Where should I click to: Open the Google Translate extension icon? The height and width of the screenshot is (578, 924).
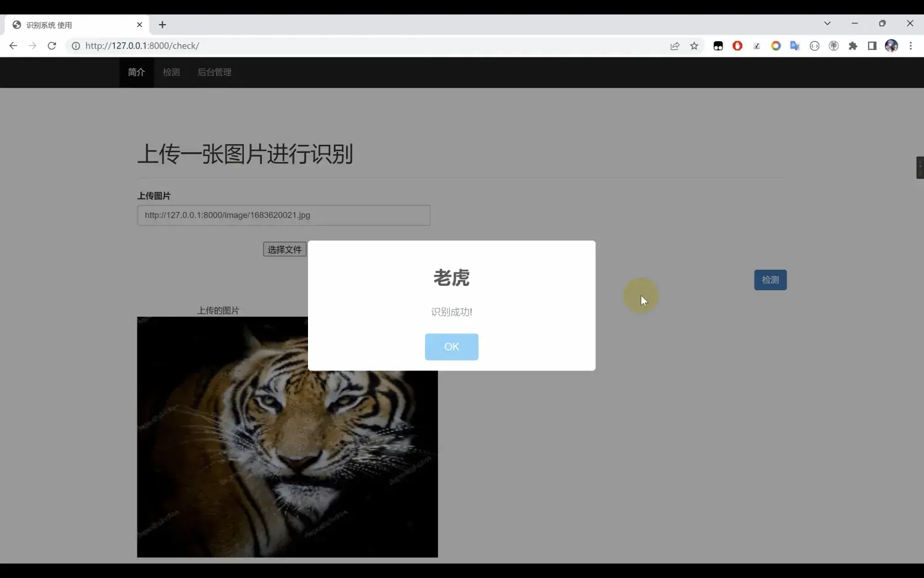[x=795, y=46]
